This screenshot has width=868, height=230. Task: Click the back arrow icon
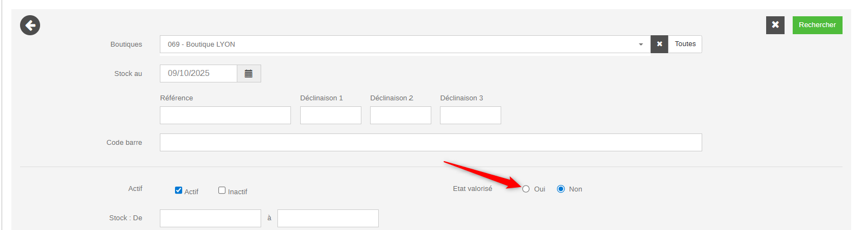pyautogui.click(x=30, y=25)
